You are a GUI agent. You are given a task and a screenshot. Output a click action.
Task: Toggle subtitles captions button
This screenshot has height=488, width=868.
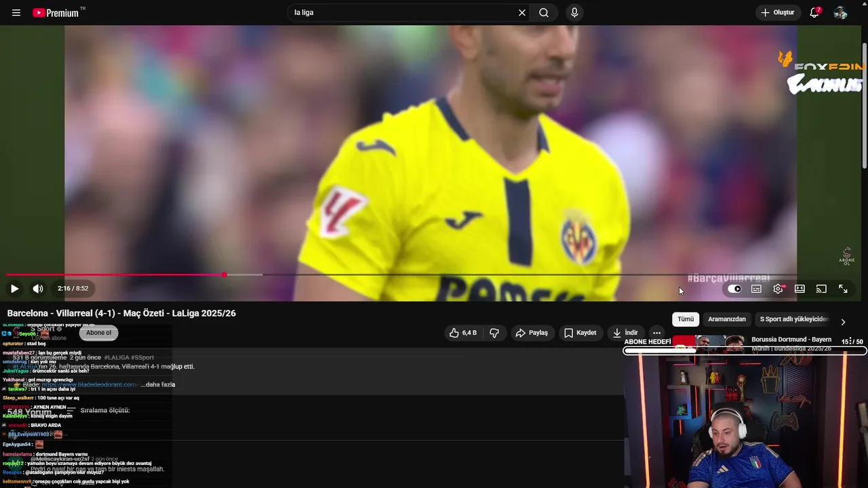pyautogui.click(x=756, y=289)
